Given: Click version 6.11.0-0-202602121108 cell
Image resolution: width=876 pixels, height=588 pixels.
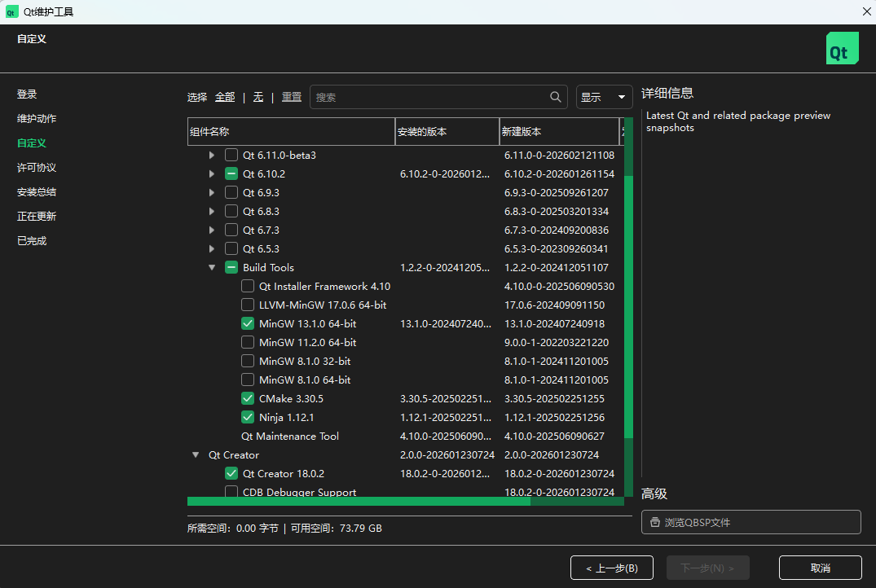Looking at the screenshot, I should (559, 156).
